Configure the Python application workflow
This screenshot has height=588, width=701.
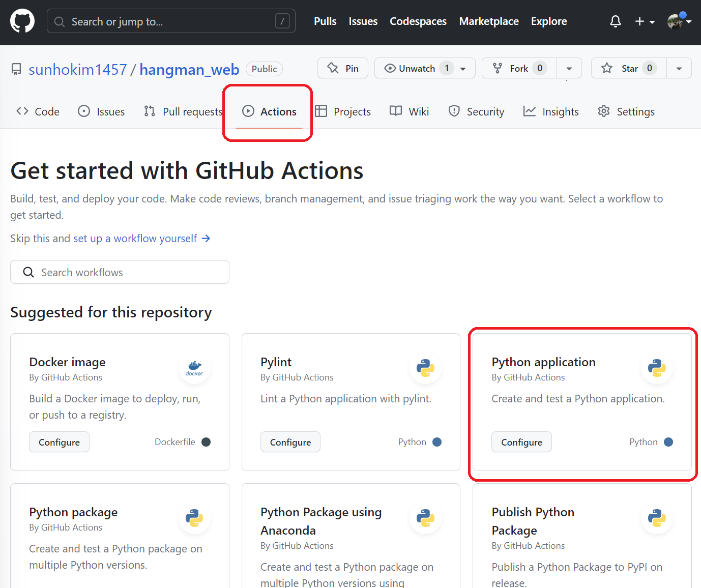[x=521, y=442]
